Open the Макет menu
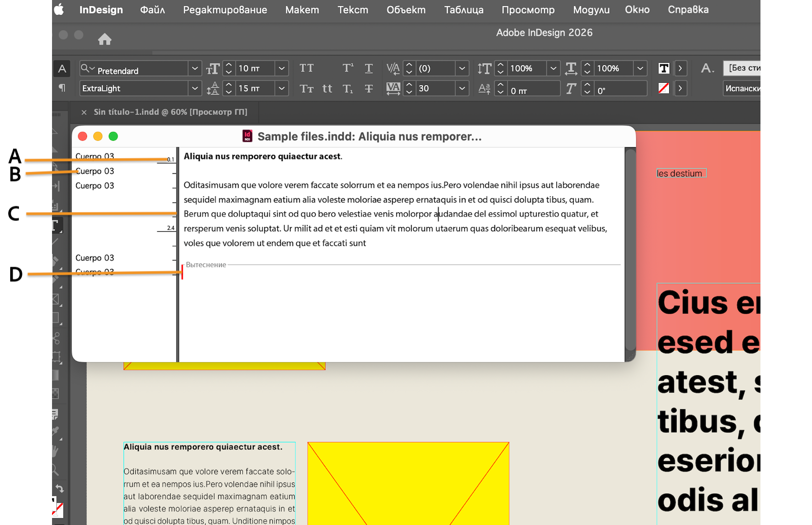The width and height of the screenshot is (812, 525). click(302, 10)
